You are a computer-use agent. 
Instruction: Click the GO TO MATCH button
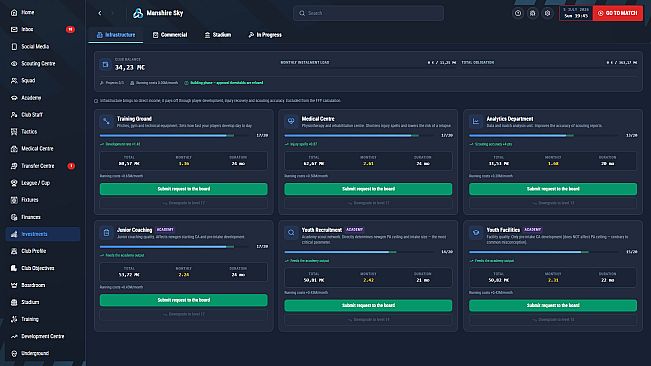coord(618,13)
